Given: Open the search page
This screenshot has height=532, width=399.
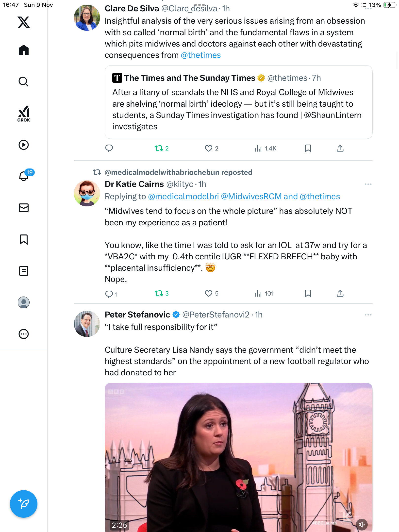Looking at the screenshot, I should pyautogui.click(x=24, y=82).
